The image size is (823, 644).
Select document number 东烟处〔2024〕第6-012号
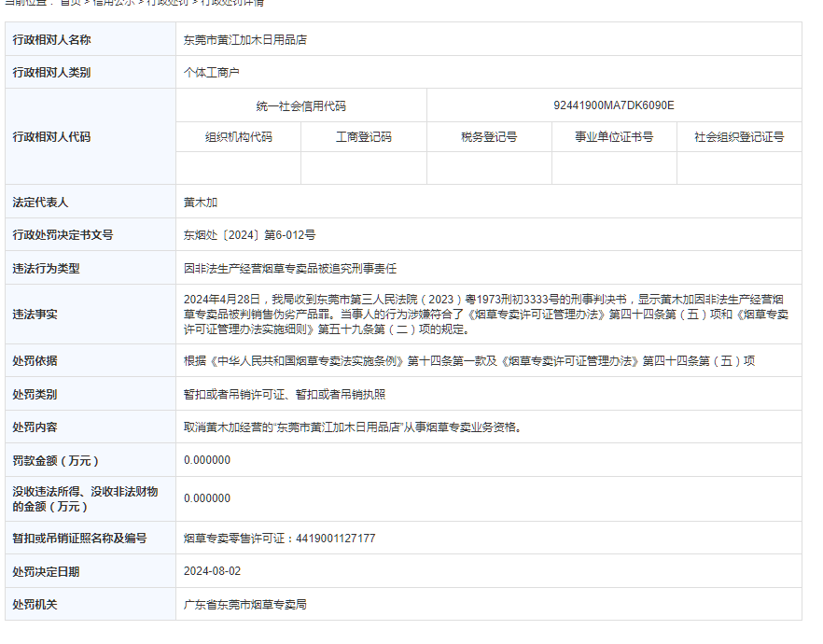coord(249,234)
